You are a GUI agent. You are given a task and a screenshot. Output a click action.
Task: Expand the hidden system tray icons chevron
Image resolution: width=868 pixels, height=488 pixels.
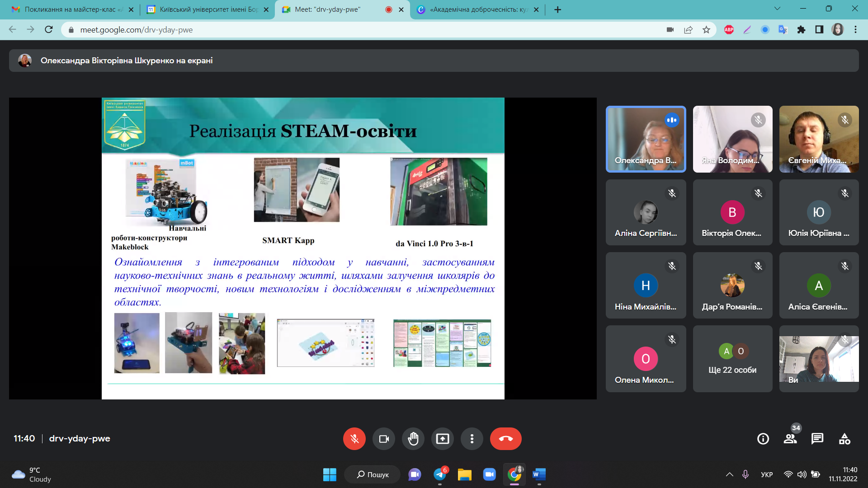(x=729, y=474)
